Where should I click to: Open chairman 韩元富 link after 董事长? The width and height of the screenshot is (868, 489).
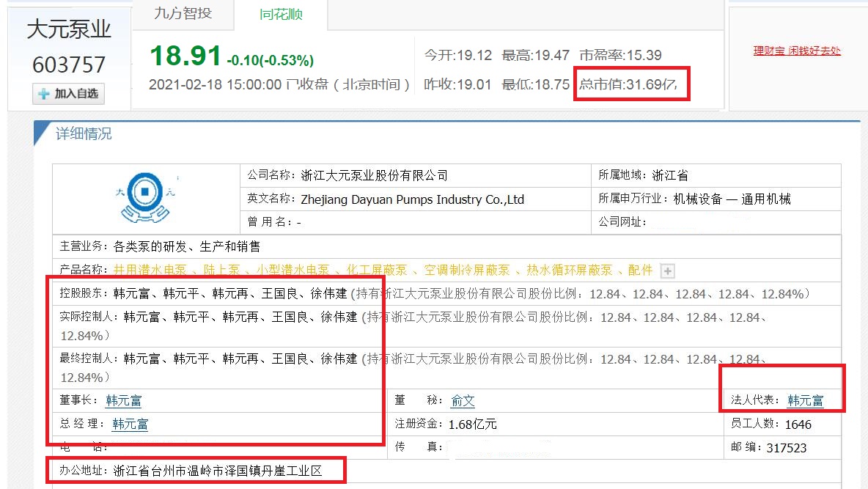(x=123, y=400)
